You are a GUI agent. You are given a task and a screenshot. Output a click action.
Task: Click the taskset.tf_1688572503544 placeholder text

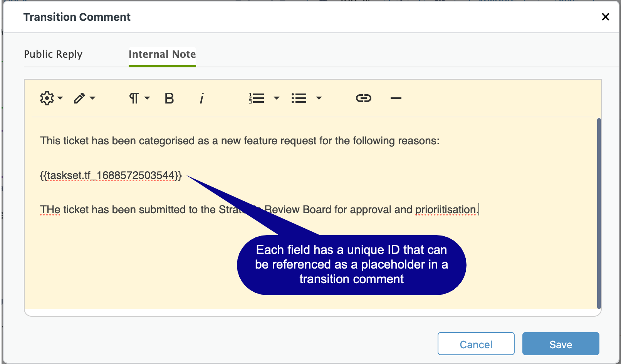click(x=111, y=176)
